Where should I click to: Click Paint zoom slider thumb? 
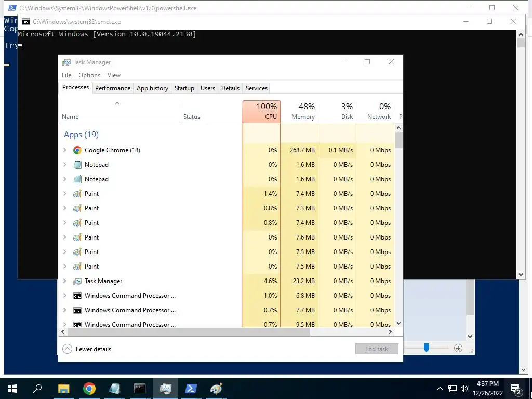[x=427, y=348]
